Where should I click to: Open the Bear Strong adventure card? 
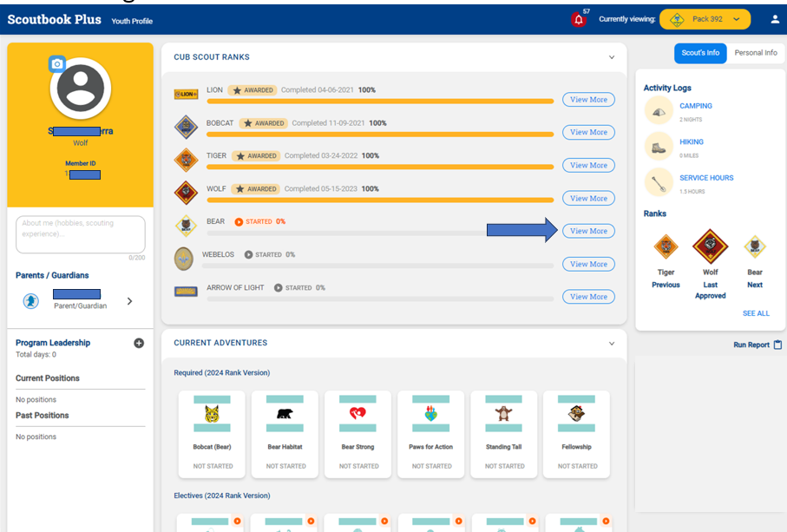coord(357,434)
